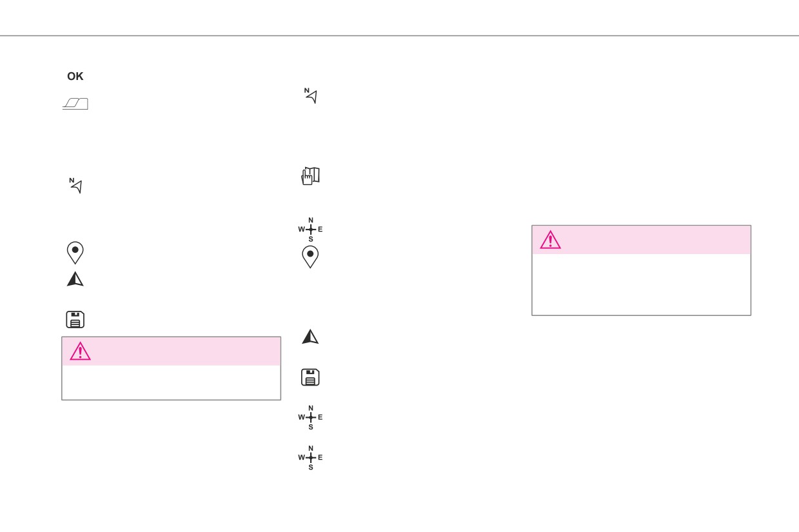Click navigation arrow in the hand-on-map icon column
The height and width of the screenshot is (532, 799).
click(x=310, y=337)
